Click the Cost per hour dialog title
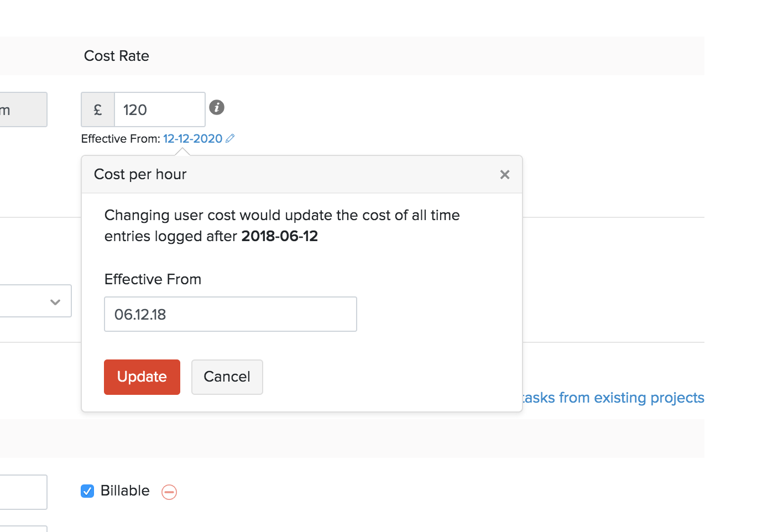 [x=140, y=174]
